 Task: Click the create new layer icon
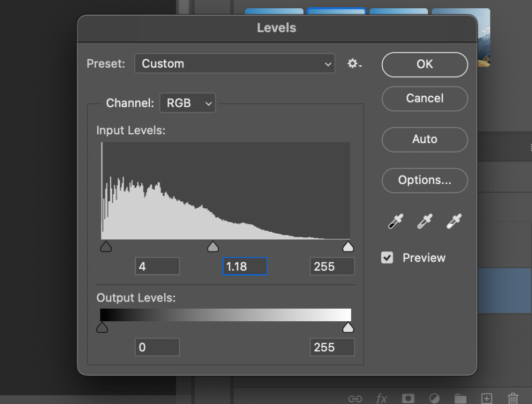click(486, 398)
